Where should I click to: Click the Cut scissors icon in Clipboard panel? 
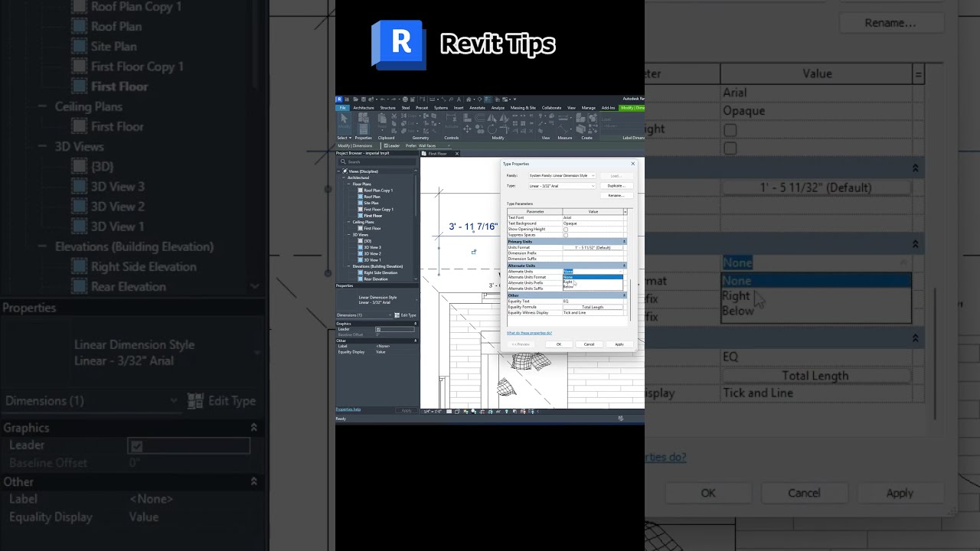pyautogui.click(x=394, y=116)
